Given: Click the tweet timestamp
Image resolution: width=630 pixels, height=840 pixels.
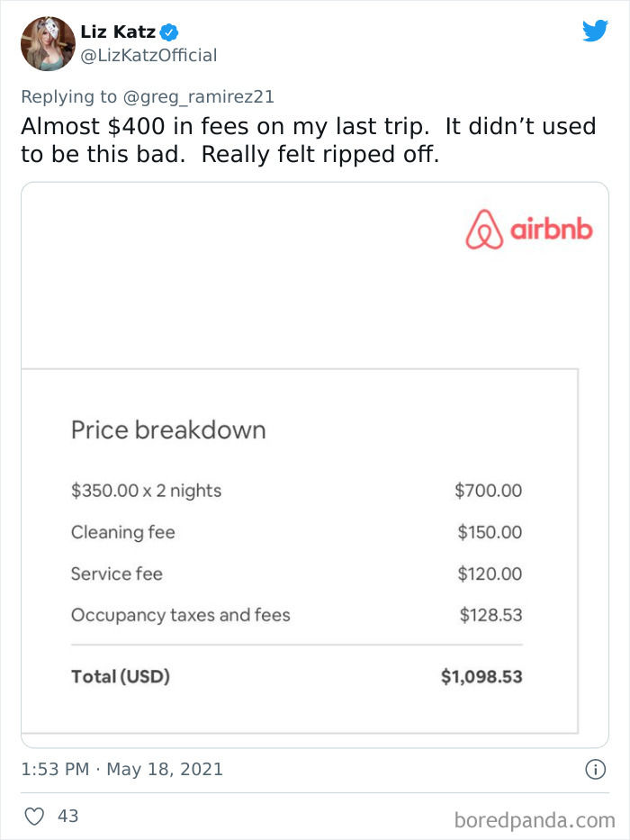Looking at the screenshot, I should (x=121, y=767).
